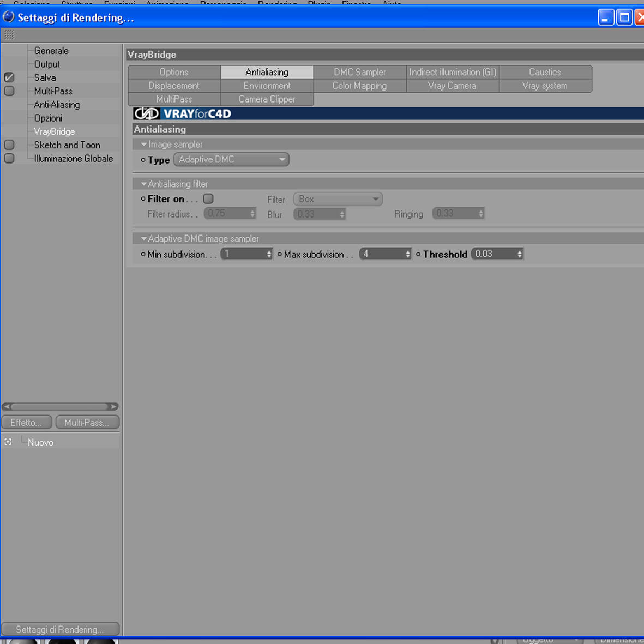Enable the Sketch and Toon checkbox
This screenshot has width=644, height=644.
pyautogui.click(x=9, y=145)
